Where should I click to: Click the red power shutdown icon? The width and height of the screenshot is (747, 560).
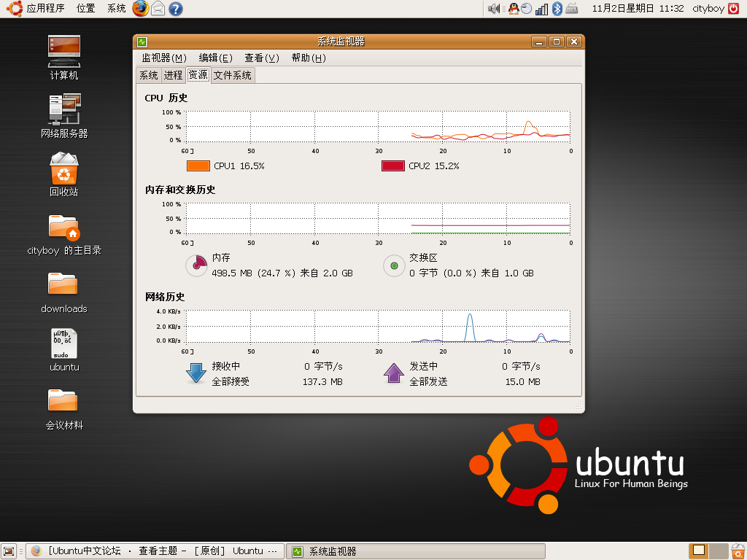pos(734,9)
